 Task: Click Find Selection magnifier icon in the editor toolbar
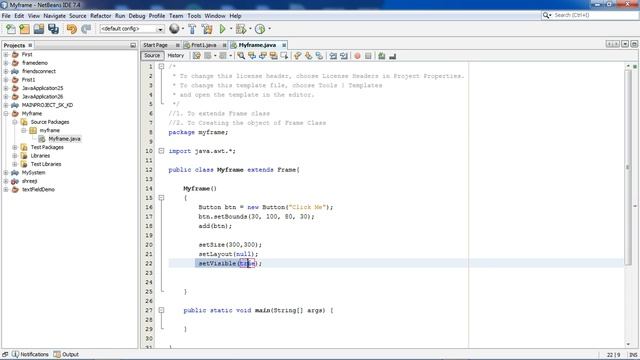241,56
